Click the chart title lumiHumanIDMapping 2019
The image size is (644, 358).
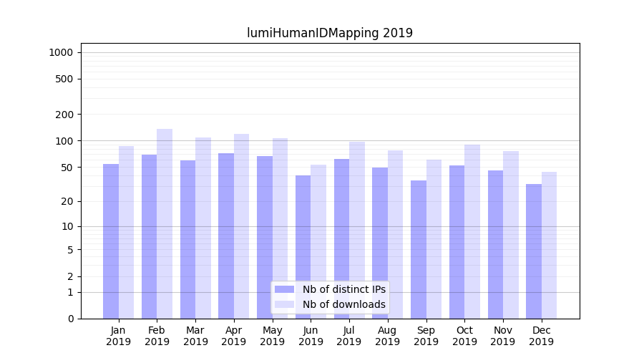[330, 33]
